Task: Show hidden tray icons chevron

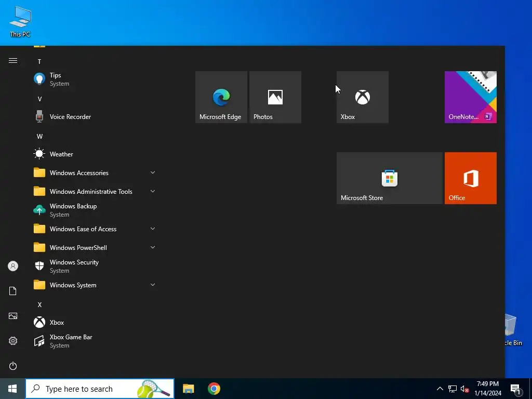Action: pyautogui.click(x=440, y=389)
